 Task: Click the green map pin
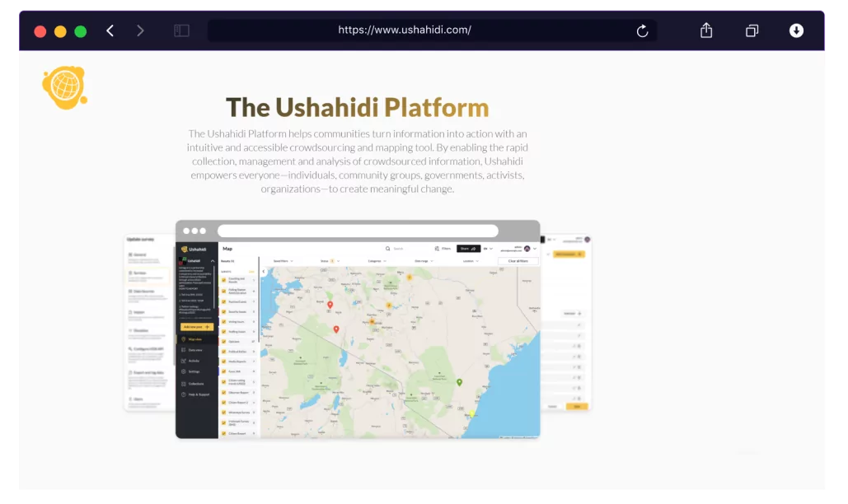point(459,382)
